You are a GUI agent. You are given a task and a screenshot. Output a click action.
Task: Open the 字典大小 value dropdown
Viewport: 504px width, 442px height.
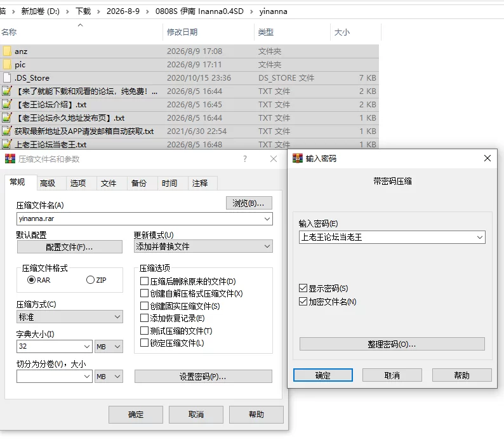tap(87, 347)
